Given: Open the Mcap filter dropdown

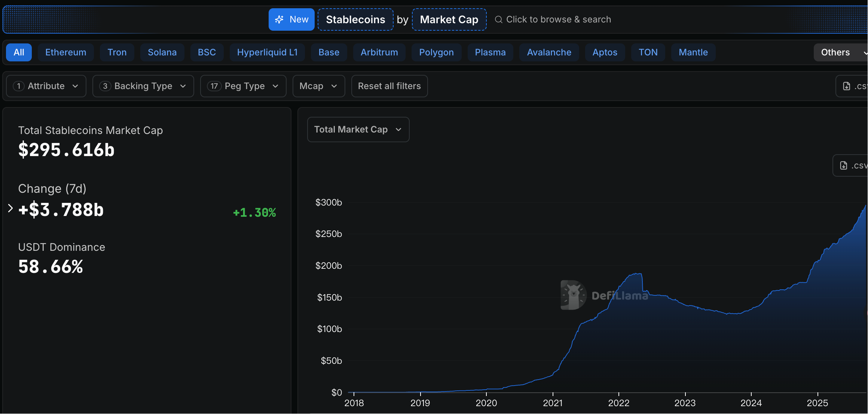Looking at the screenshot, I should (318, 86).
